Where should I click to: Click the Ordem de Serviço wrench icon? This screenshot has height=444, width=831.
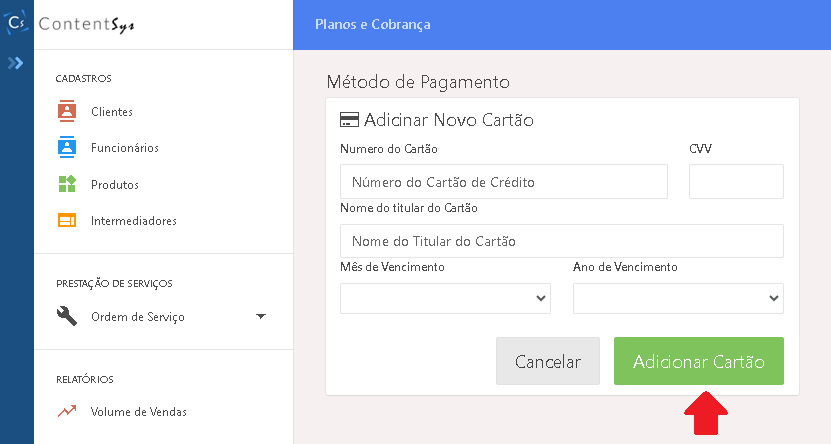click(67, 317)
